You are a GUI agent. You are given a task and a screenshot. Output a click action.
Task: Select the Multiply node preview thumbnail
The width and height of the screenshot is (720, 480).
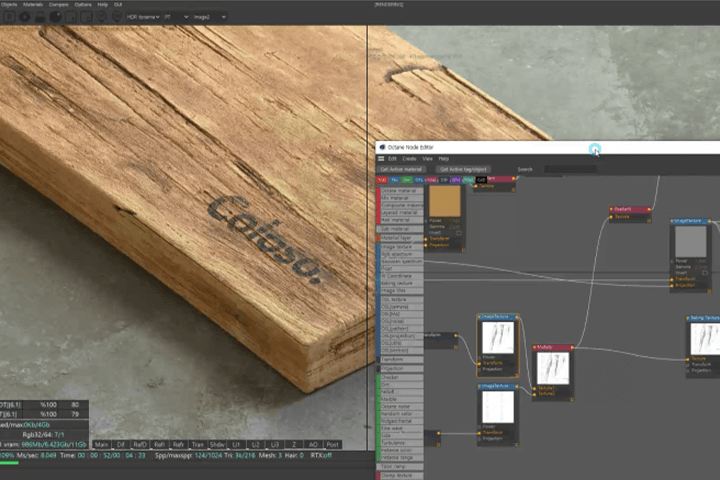point(553,368)
